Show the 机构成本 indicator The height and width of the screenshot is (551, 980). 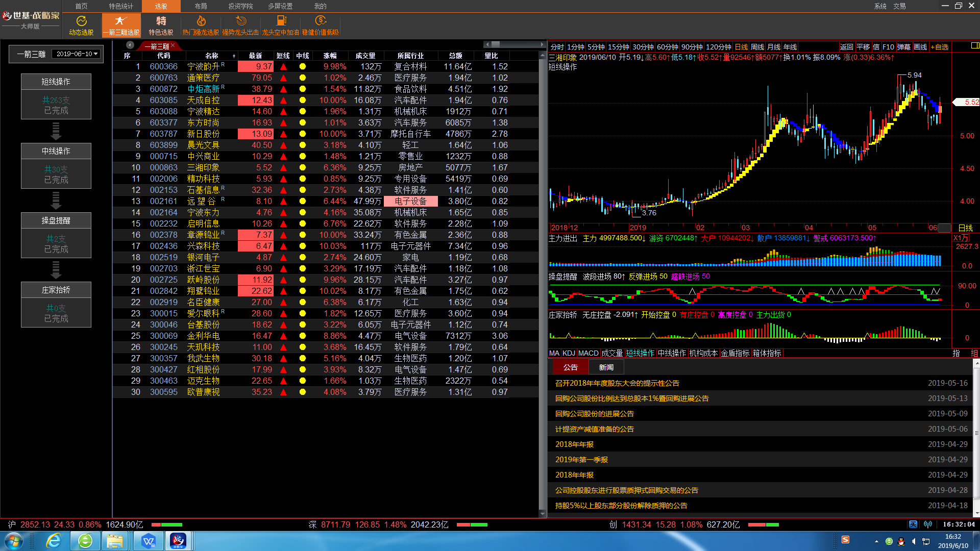[x=703, y=353]
